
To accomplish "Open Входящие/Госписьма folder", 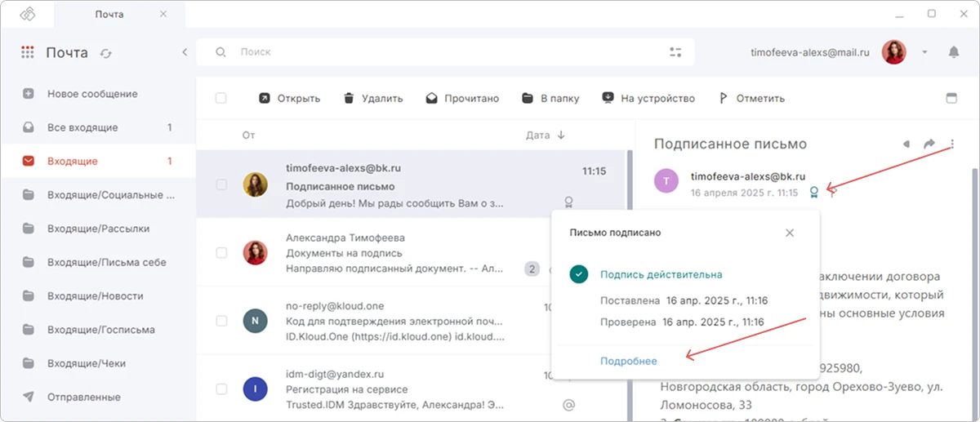I will point(98,330).
